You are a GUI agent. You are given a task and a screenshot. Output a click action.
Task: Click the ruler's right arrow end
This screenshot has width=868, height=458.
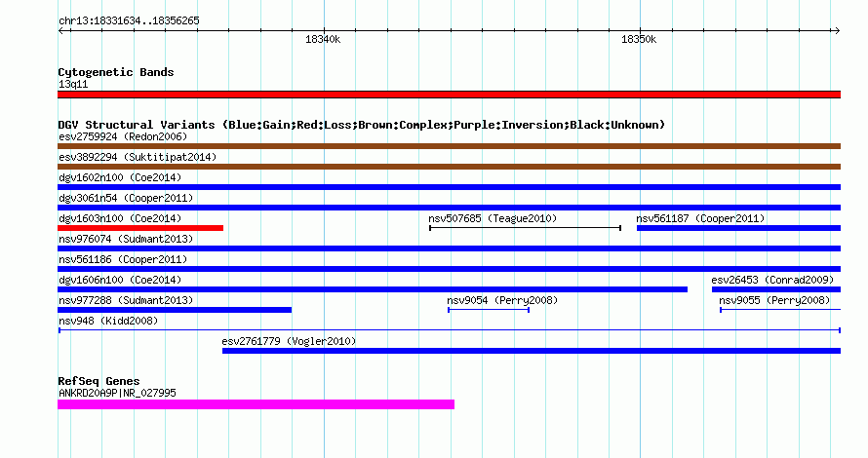tap(837, 30)
